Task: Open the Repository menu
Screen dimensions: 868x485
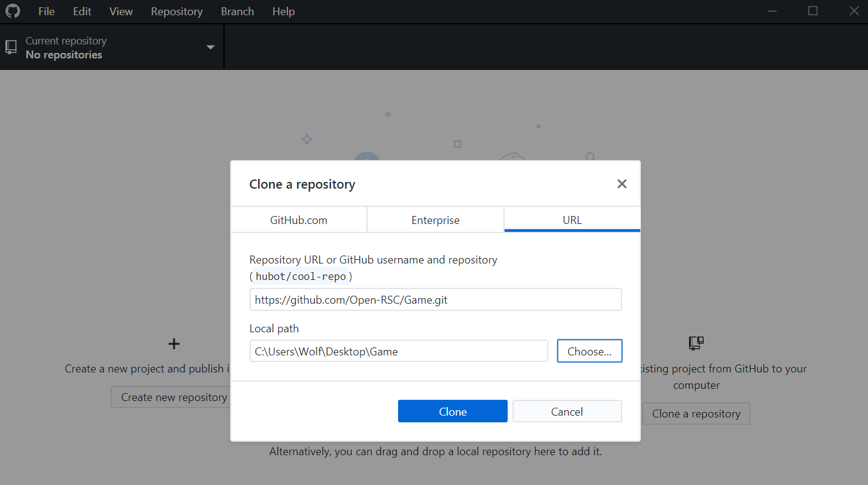Action: pos(177,12)
